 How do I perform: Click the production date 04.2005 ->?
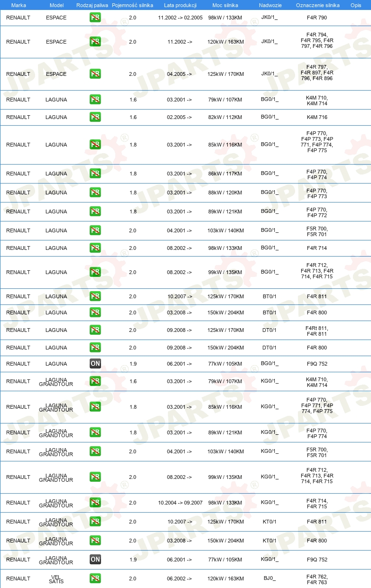pos(179,74)
